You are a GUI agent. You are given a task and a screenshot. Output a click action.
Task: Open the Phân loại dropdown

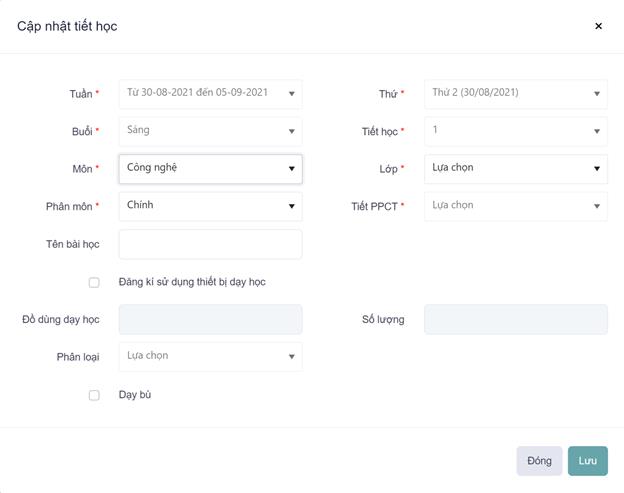point(210,356)
